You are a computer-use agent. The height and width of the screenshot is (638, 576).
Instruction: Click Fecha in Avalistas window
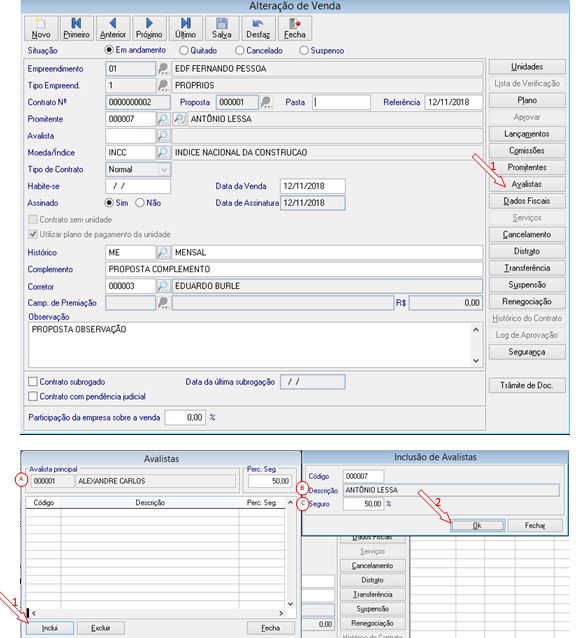(x=271, y=628)
